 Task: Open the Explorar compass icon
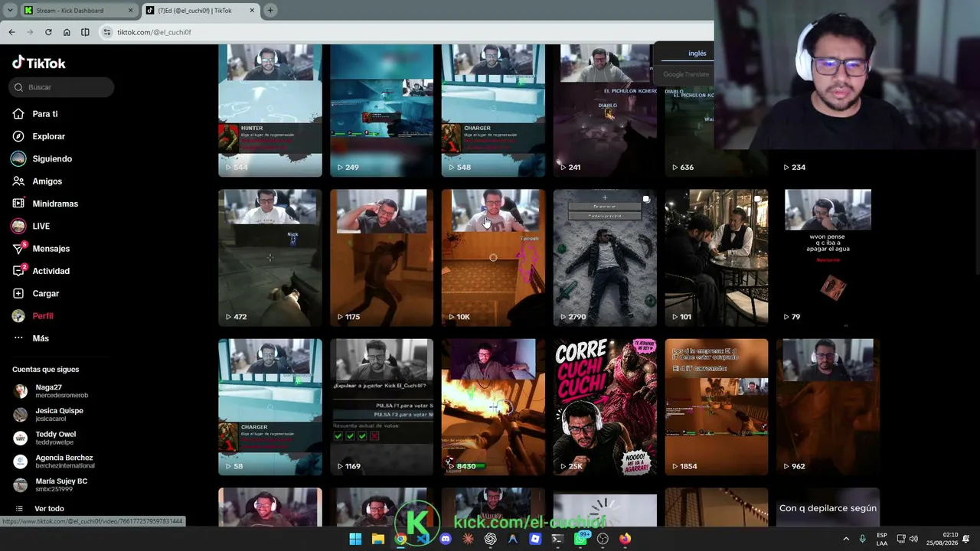click(18, 136)
